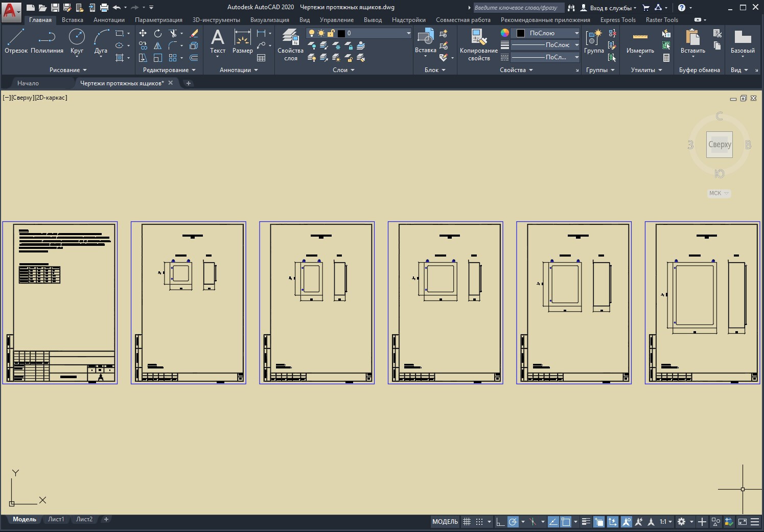Switch to the Лист1 layout tab
The height and width of the screenshot is (532, 764).
[56, 519]
